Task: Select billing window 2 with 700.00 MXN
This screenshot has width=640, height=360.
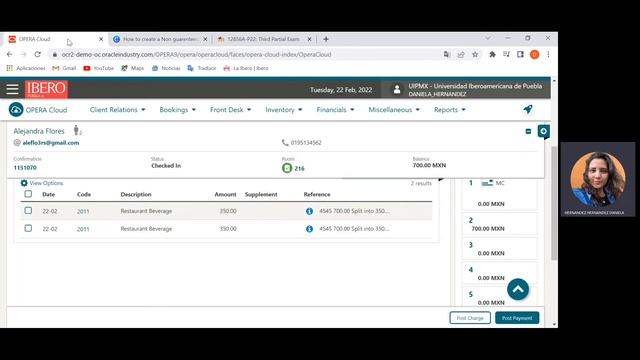Action: (x=499, y=224)
